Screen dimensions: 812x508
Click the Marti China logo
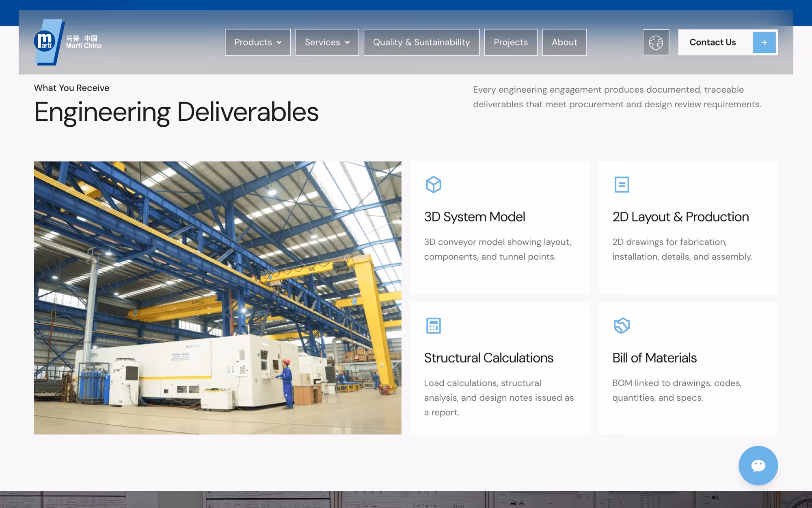pyautogui.click(x=68, y=42)
